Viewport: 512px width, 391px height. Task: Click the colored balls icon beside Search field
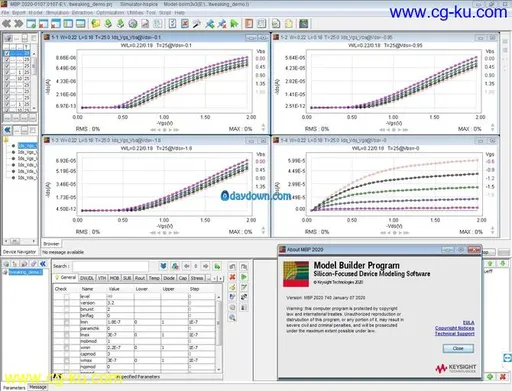pos(175,266)
